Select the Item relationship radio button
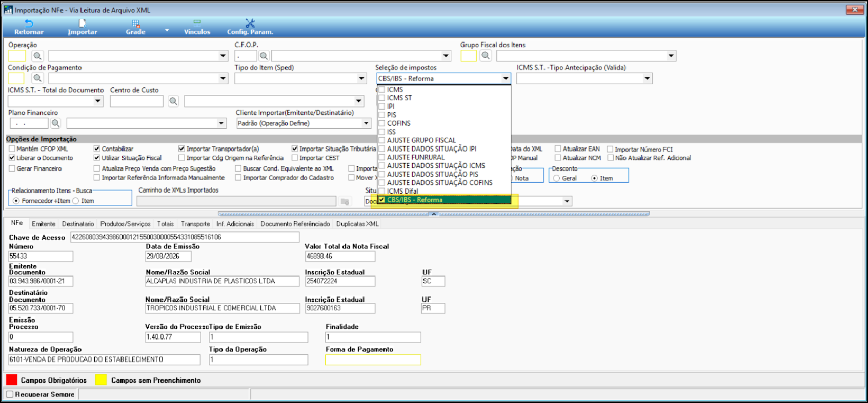868x403 pixels. [x=76, y=201]
